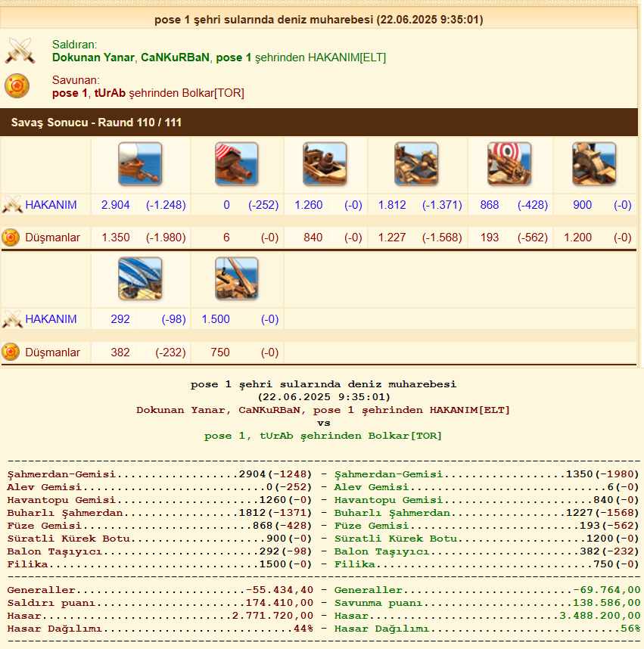The width and height of the screenshot is (644, 649).
Task: Click enemy rocket ship losses (-562)
Action: click(x=533, y=238)
